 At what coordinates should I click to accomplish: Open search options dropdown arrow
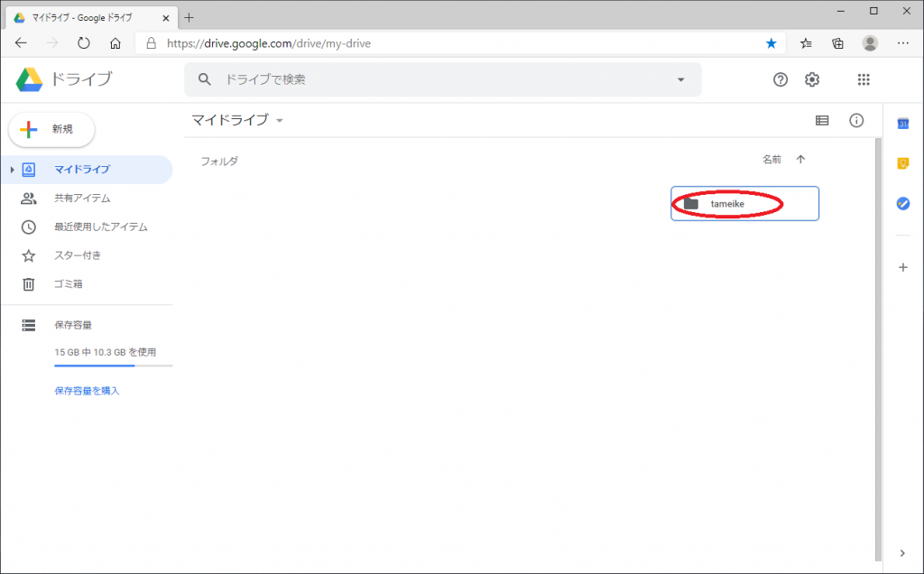click(680, 79)
